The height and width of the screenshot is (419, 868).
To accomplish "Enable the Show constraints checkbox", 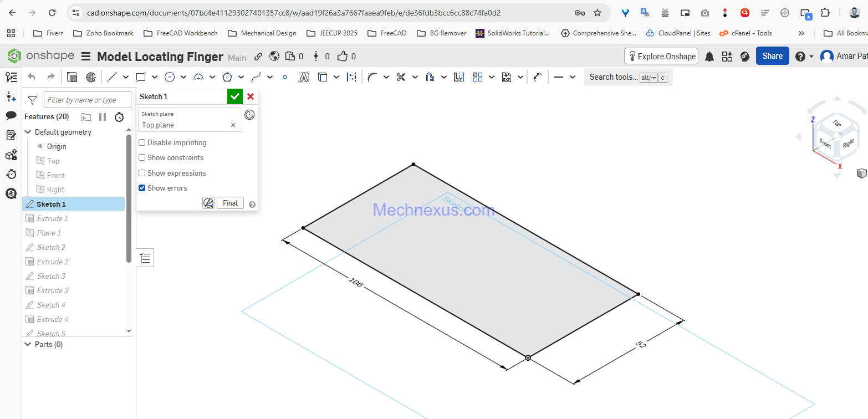I will tap(142, 158).
